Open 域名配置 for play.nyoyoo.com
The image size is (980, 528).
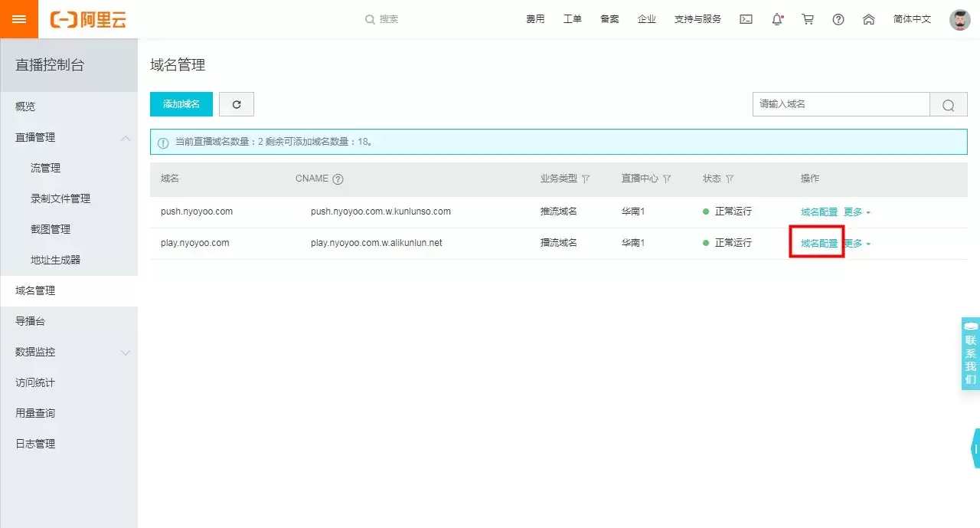819,244
